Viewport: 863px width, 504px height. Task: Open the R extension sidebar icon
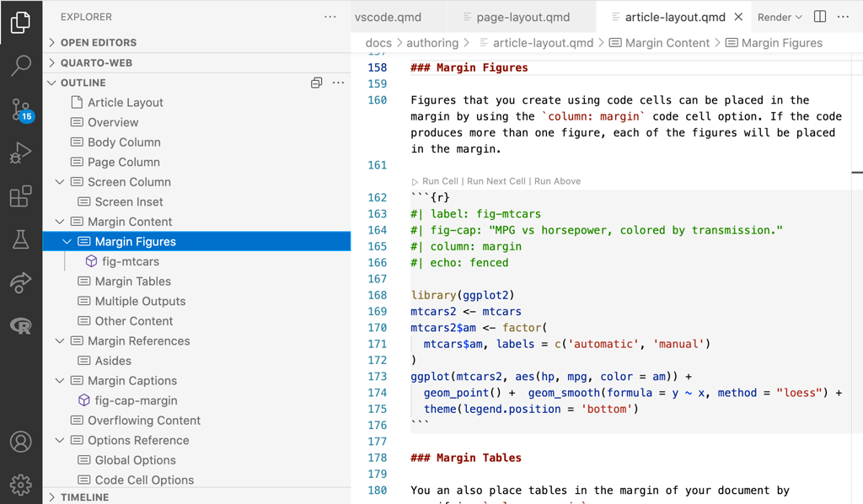click(20, 325)
